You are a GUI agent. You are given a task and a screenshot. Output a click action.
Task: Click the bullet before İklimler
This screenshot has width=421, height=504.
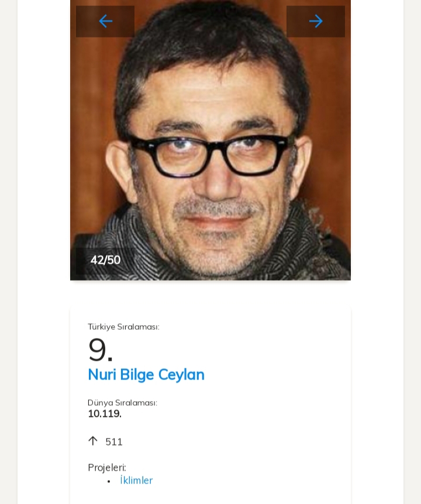coord(109,481)
